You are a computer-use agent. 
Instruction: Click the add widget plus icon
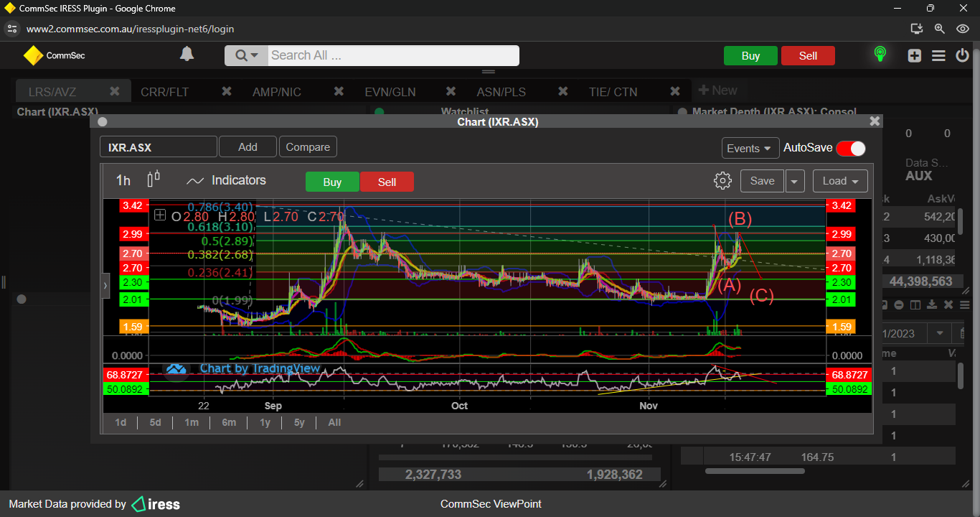point(914,55)
